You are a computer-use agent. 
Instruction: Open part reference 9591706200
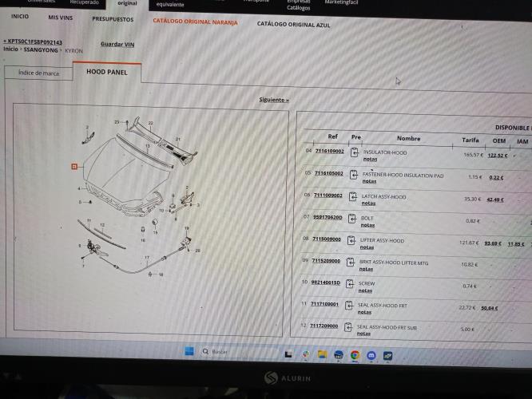tap(328, 217)
